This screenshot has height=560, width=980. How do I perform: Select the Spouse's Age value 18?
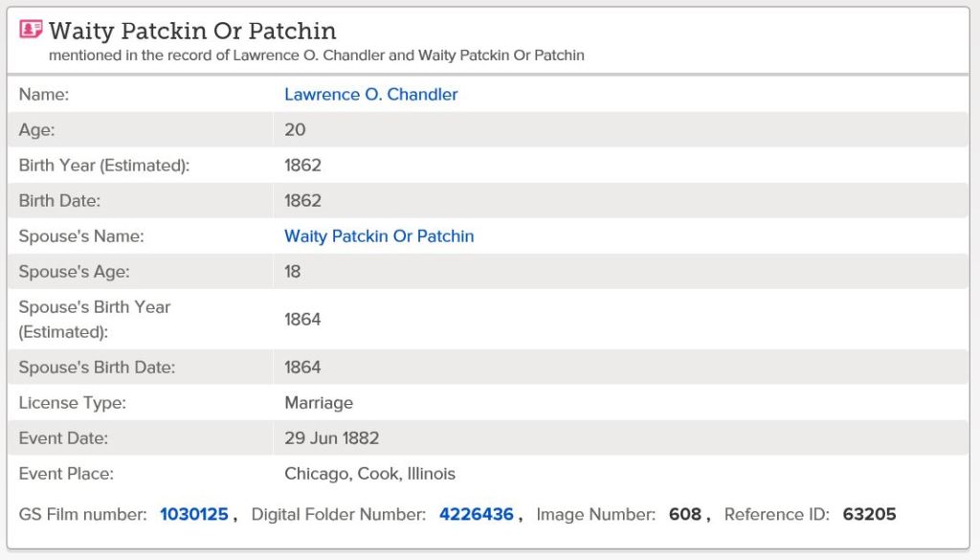pos(293,272)
